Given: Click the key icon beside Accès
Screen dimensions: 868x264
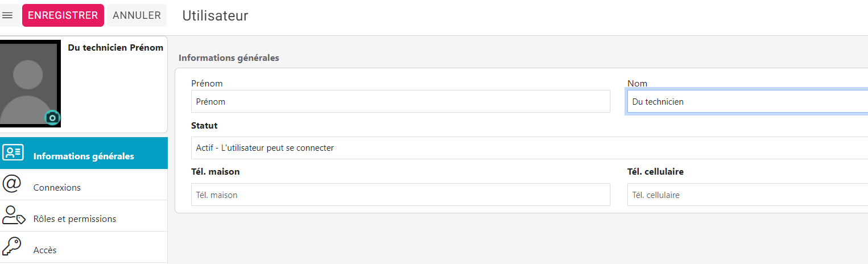Looking at the screenshot, I should tap(11, 247).
